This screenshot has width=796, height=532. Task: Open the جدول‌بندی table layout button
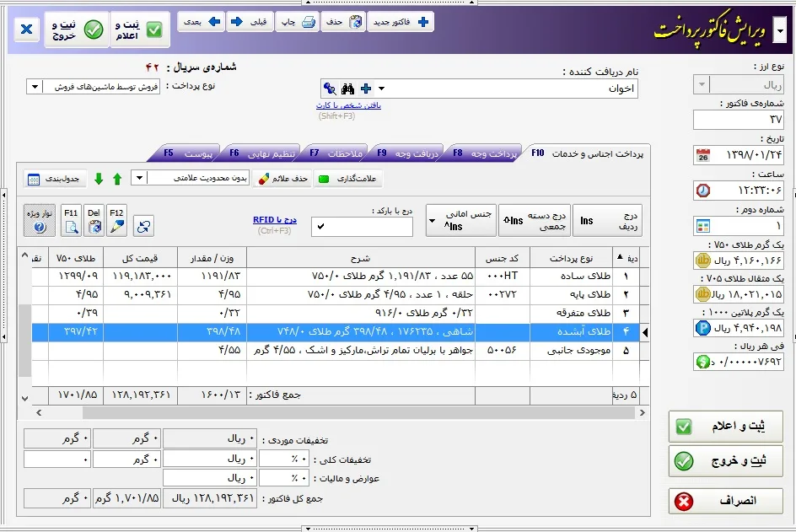[55, 179]
